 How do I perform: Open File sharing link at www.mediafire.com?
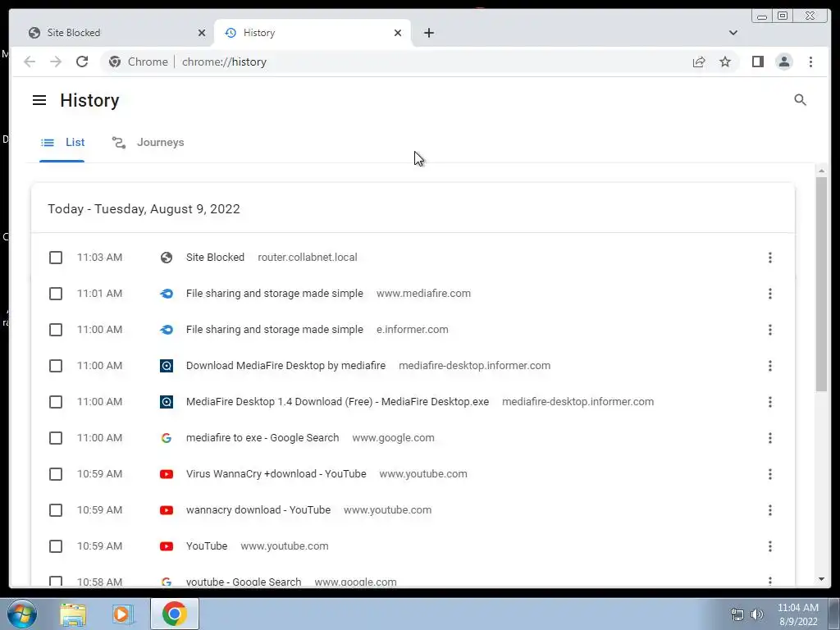274,293
